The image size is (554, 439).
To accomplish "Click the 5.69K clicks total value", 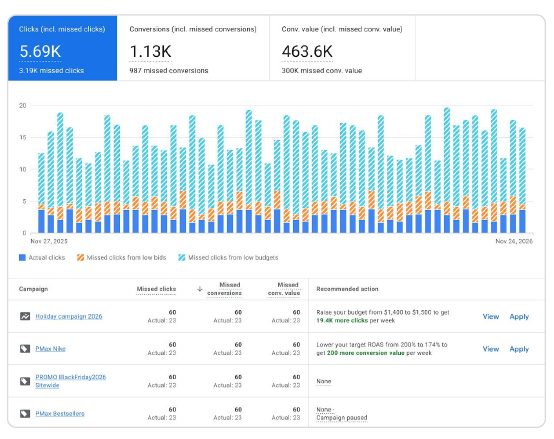I will pos(40,52).
